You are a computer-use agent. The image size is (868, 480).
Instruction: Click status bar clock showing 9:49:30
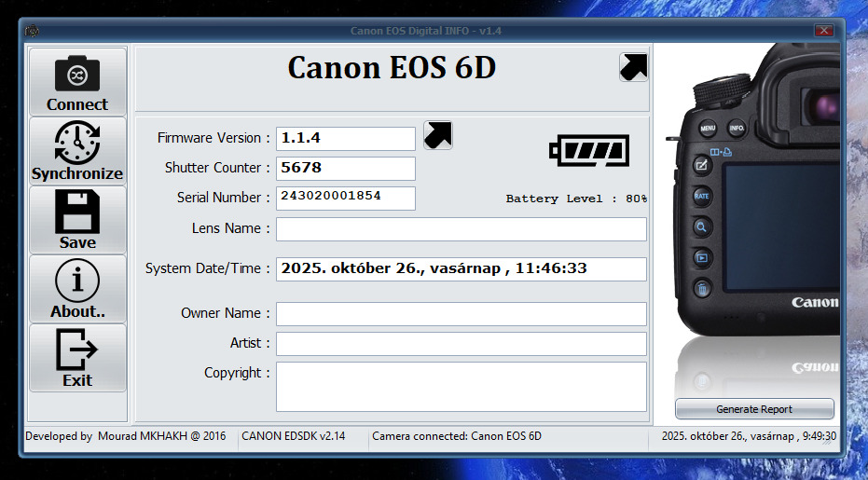tap(749, 436)
